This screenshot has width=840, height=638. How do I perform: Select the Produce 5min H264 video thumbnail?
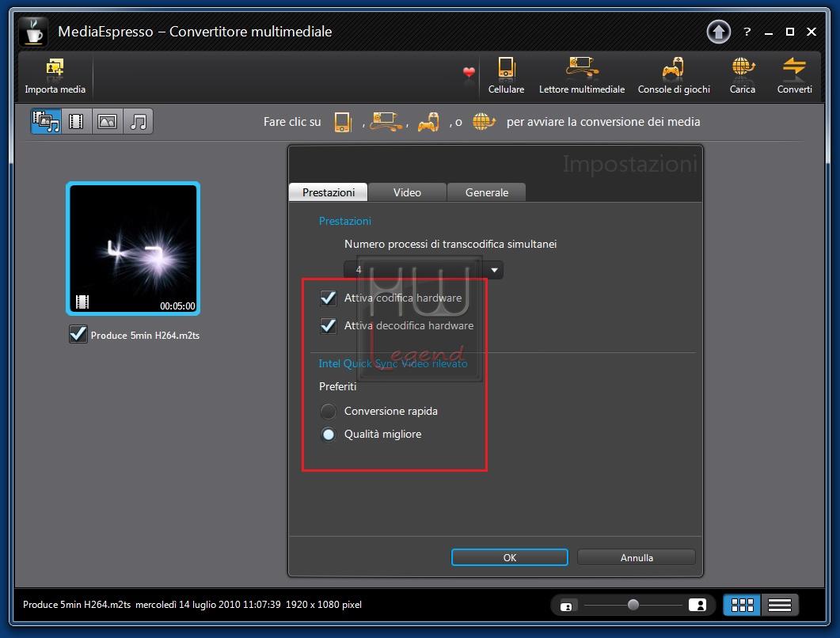(x=133, y=249)
